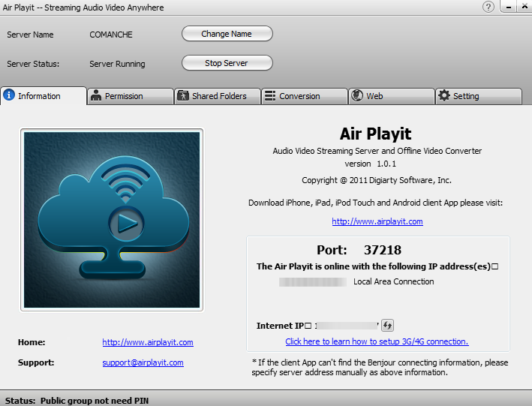Click the Local Area Connection label
532x406 pixels.
click(394, 281)
